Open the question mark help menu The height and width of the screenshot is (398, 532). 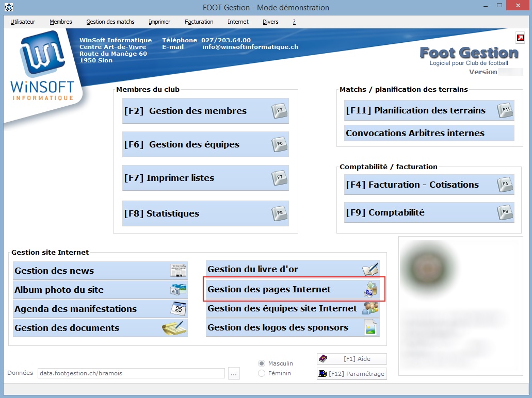pyautogui.click(x=294, y=22)
